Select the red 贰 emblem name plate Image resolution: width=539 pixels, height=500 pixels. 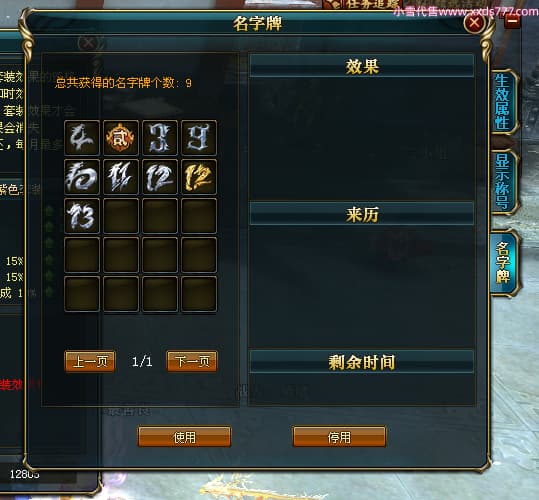[x=121, y=138]
